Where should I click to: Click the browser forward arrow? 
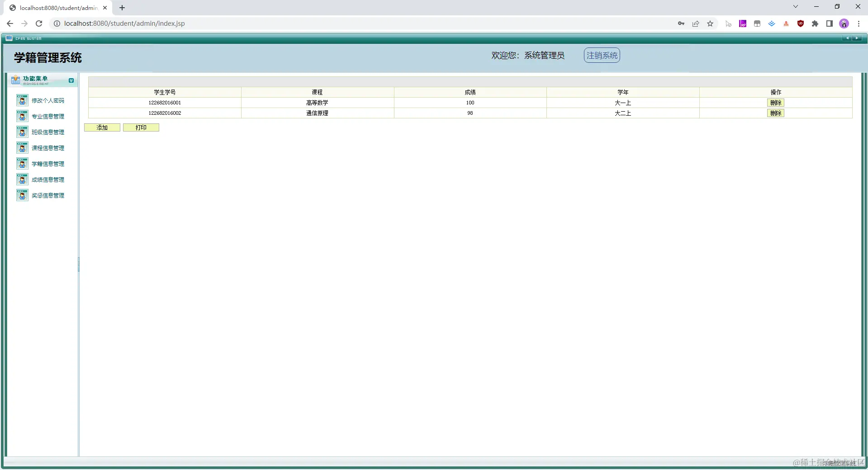(x=24, y=23)
